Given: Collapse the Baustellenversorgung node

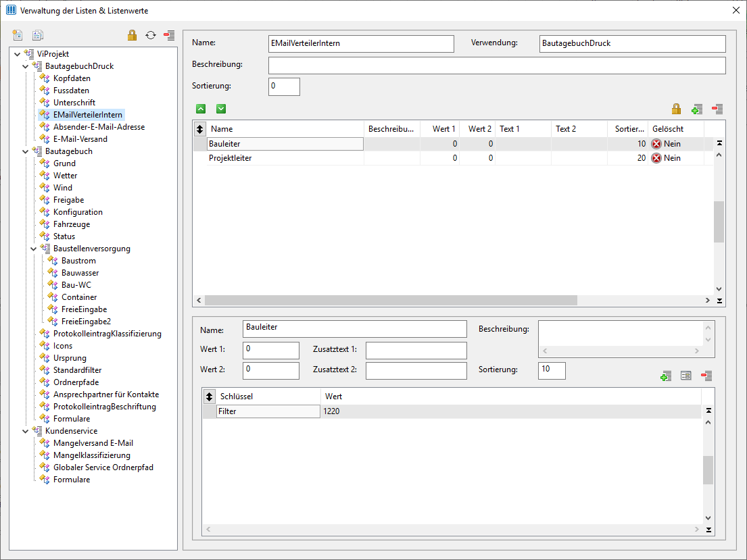Looking at the screenshot, I should point(33,249).
